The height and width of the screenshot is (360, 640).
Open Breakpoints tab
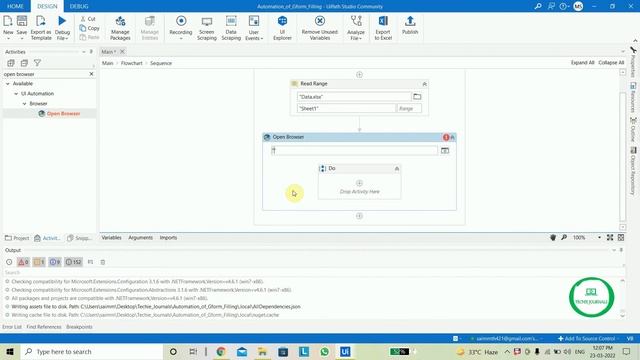pos(79,327)
